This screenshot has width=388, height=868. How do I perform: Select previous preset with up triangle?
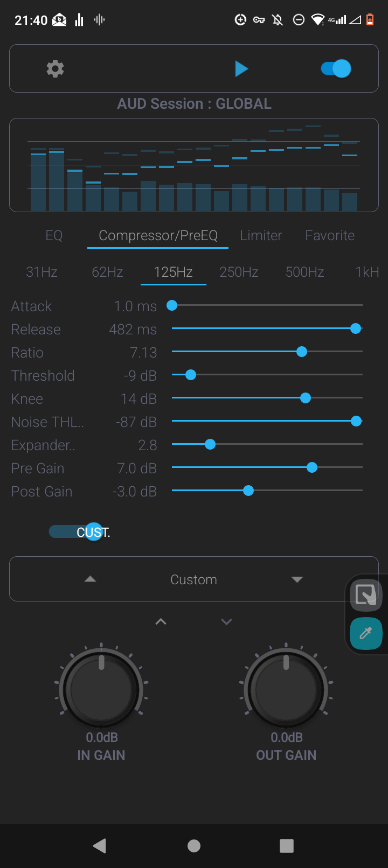pyautogui.click(x=90, y=579)
